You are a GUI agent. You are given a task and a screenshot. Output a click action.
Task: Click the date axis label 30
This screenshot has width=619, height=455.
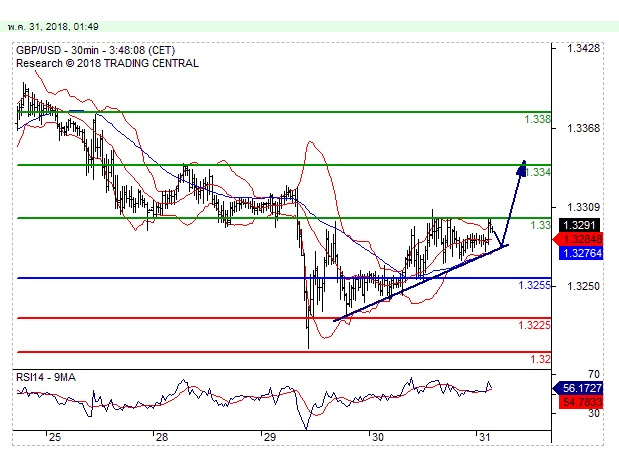coord(377,437)
